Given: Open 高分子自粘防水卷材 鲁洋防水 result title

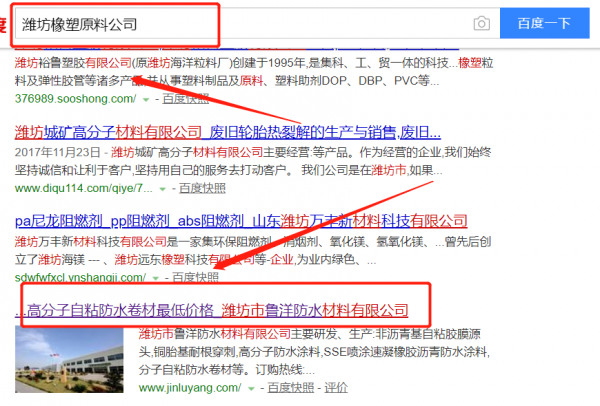Looking at the screenshot, I should (x=220, y=309).
